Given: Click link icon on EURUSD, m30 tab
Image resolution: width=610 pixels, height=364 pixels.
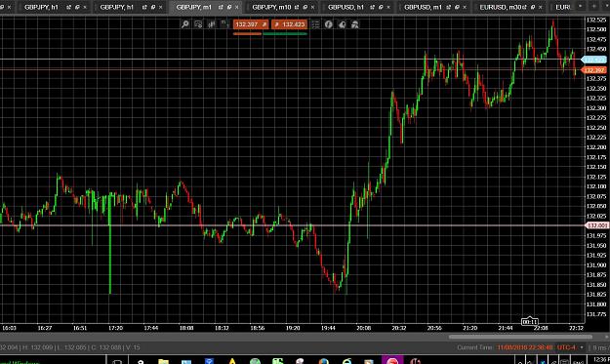Looking at the screenshot, I should 533,7.
